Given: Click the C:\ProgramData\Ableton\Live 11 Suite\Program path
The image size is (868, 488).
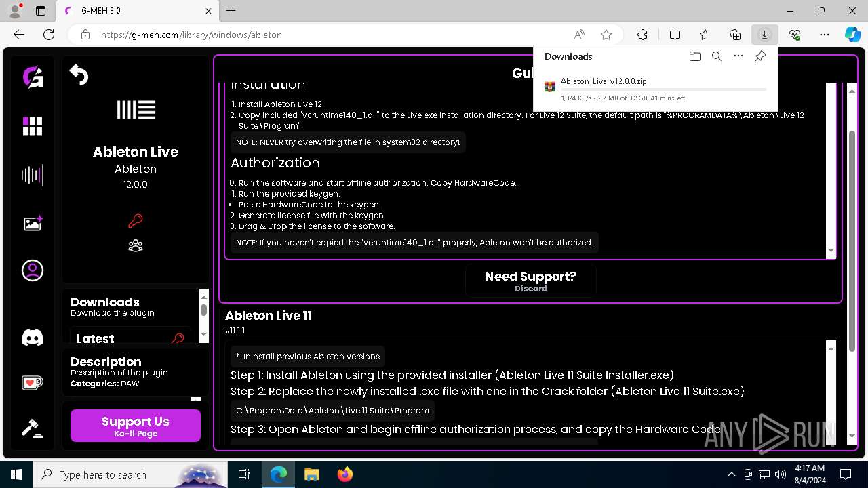Looking at the screenshot, I should [x=332, y=411].
